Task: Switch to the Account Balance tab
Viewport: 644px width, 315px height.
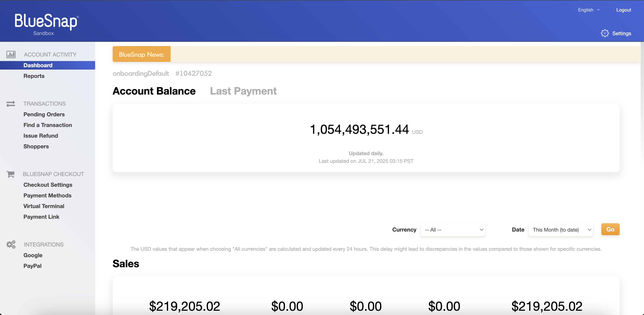Action: tap(154, 91)
